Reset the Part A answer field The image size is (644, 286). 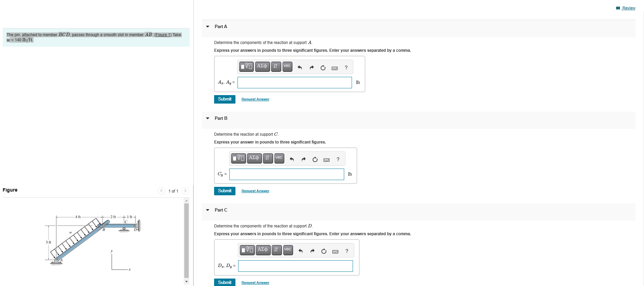click(323, 68)
